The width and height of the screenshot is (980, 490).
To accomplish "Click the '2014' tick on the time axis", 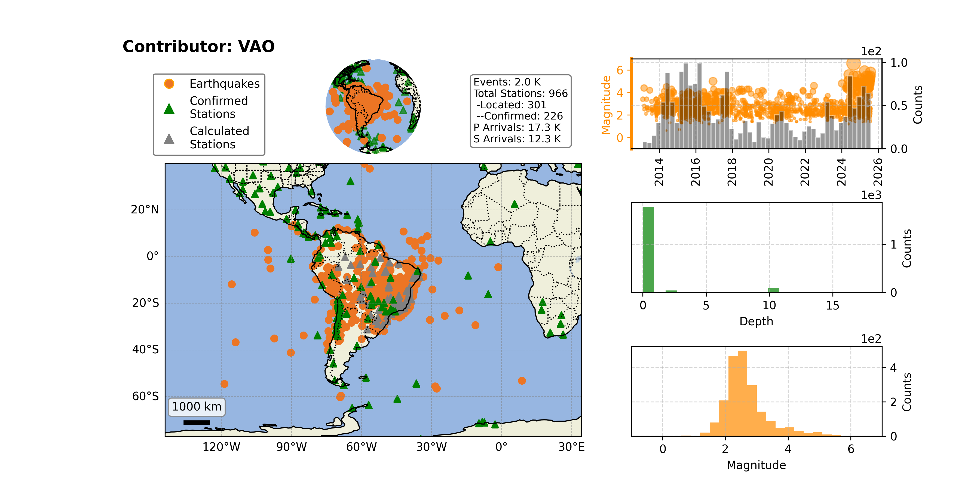I will click(659, 172).
